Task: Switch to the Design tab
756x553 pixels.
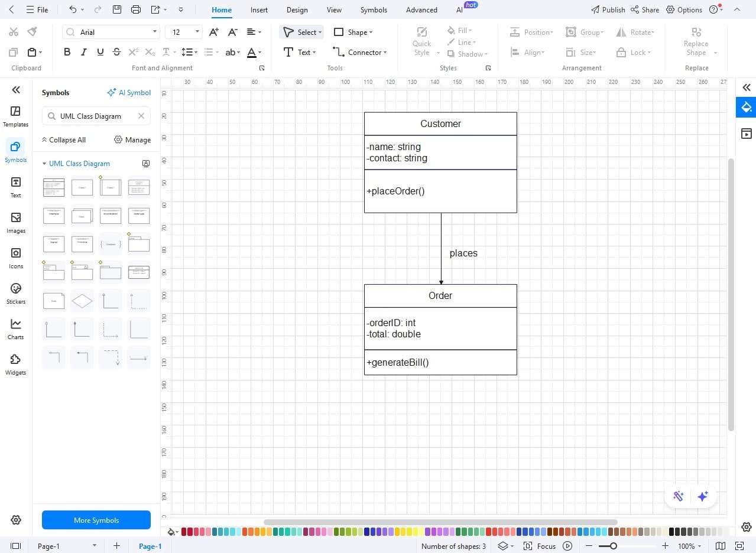Action: pos(297,9)
